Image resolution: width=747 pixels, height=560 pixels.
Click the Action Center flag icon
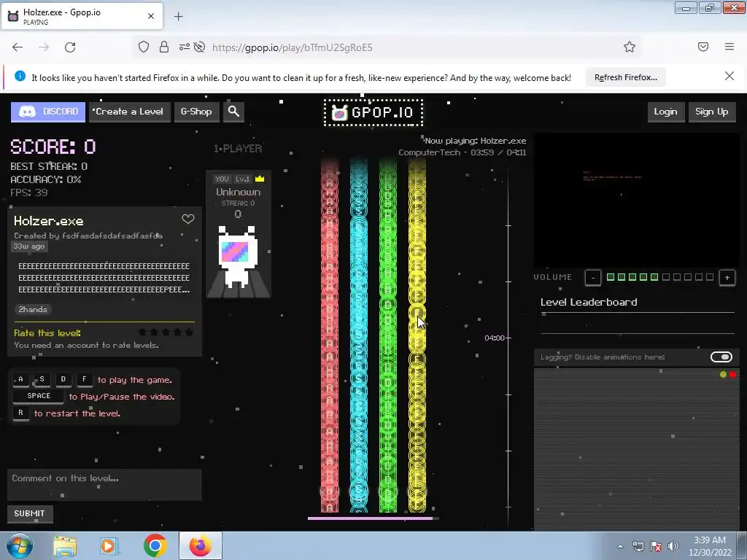click(656, 546)
